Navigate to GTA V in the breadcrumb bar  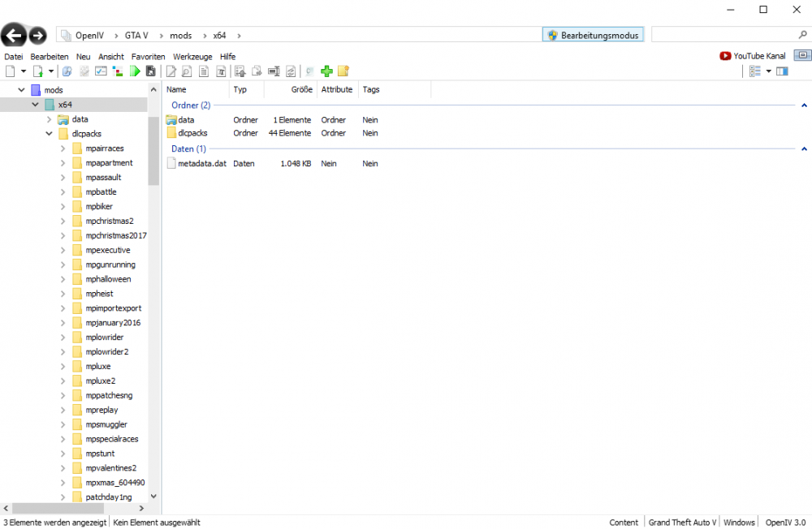pos(134,35)
